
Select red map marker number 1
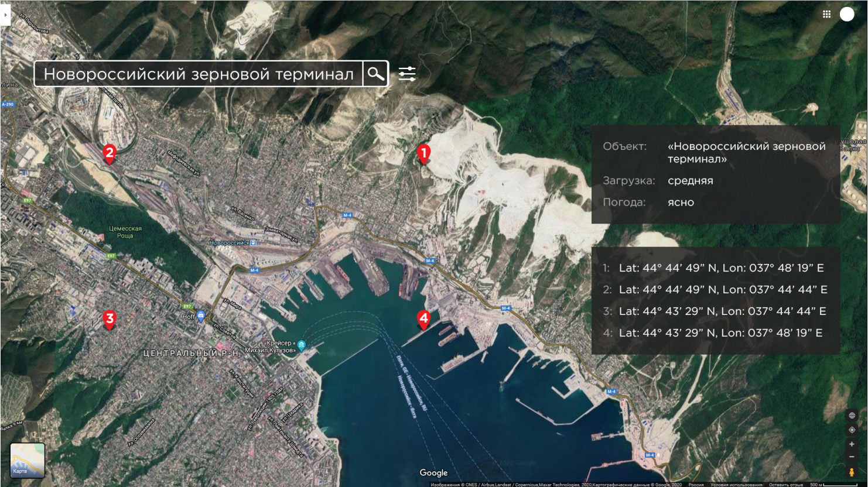(423, 154)
